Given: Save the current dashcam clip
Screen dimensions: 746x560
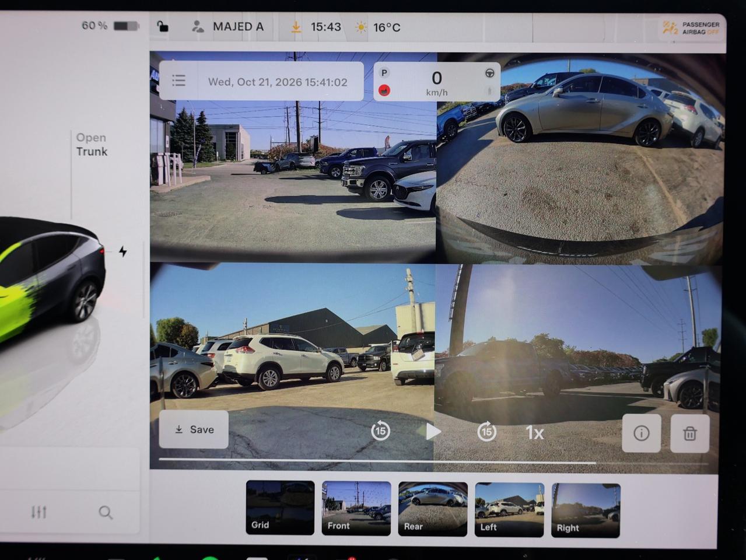Looking at the screenshot, I should coord(194,429).
